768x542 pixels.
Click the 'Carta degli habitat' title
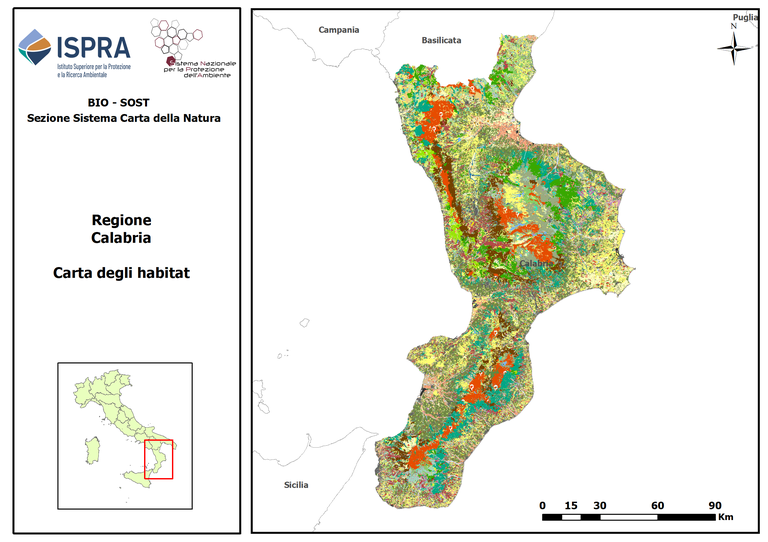[121, 272]
